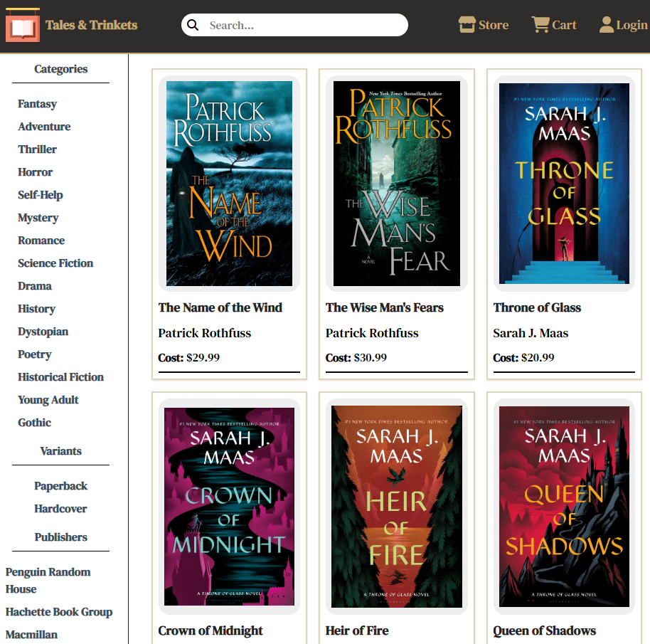The image size is (650, 644).
Task: Filter by Historical Fiction category
Action: click(61, 377)
